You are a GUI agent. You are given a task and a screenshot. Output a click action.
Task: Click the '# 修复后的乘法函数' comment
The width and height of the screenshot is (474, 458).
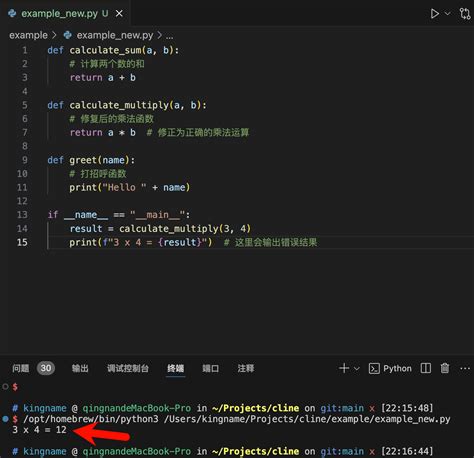point(112,119)
